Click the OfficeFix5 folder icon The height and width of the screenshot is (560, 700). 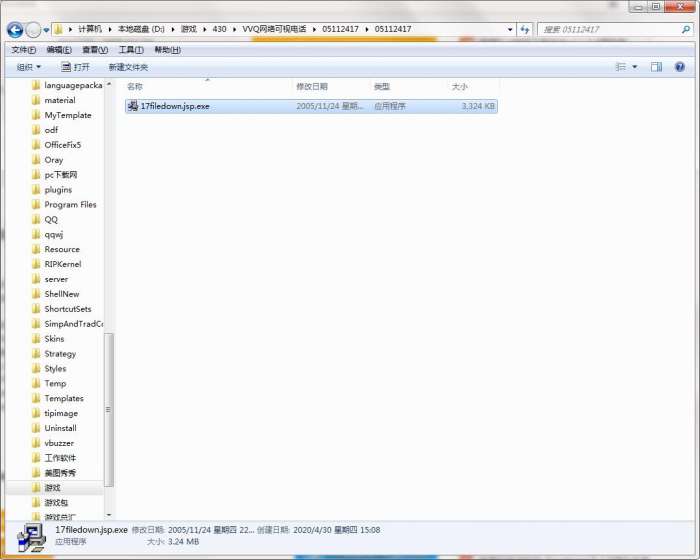[x=36, y=145]
